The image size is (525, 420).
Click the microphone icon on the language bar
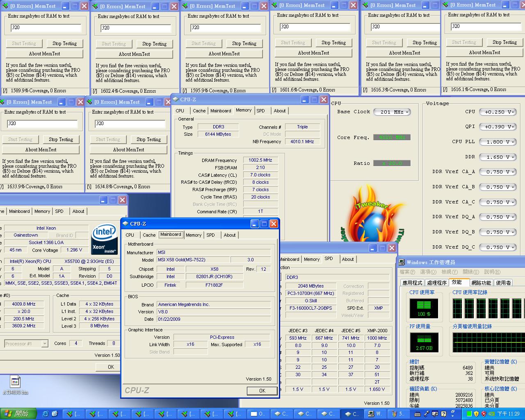427,414
